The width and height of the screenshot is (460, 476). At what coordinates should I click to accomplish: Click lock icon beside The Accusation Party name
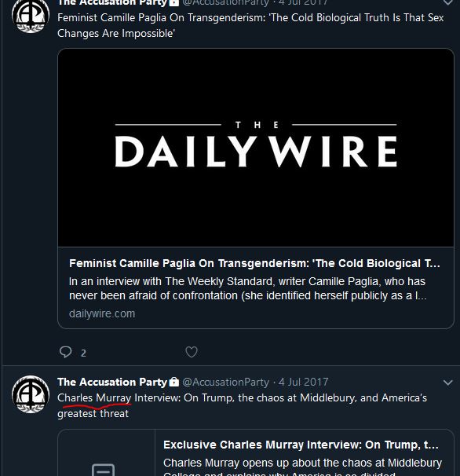(x=173, y=382)
